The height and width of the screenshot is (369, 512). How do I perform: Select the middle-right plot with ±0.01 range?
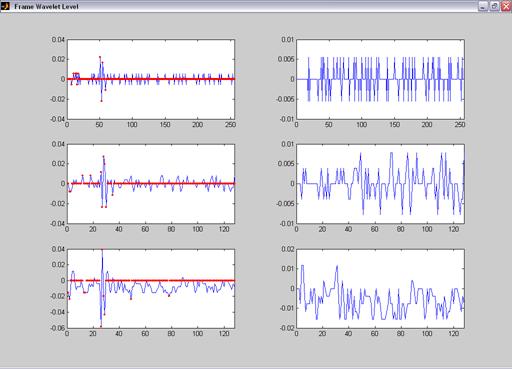380,184
